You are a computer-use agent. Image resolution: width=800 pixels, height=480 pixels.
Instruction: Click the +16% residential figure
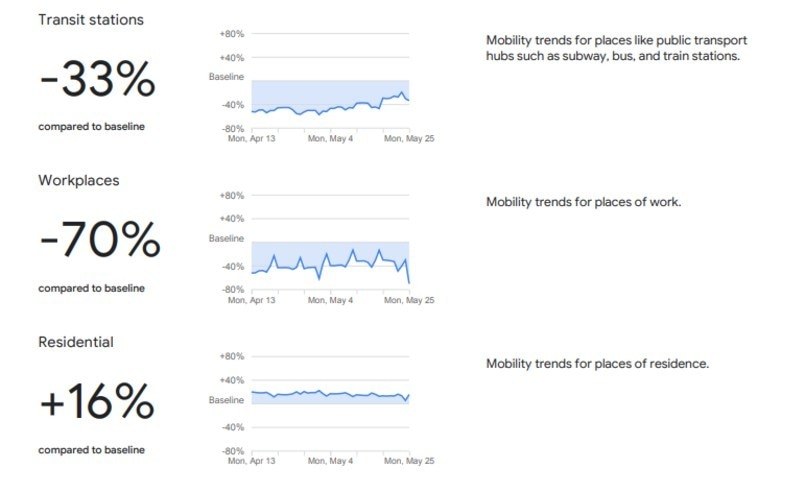click(97, 401)
